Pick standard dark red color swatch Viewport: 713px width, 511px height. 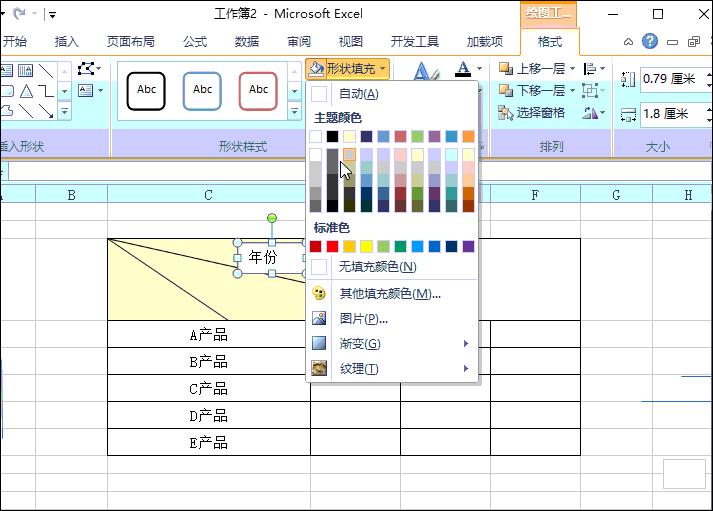pos(315,246)
